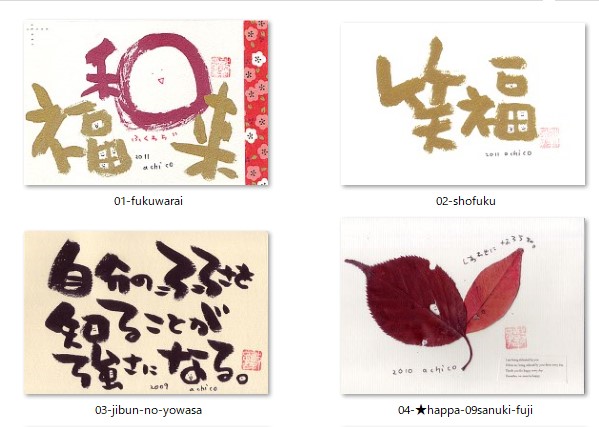The width and height of the screenshot is (599, 427).
Task: Click the smaller bright red leaf
Action: 495,292
